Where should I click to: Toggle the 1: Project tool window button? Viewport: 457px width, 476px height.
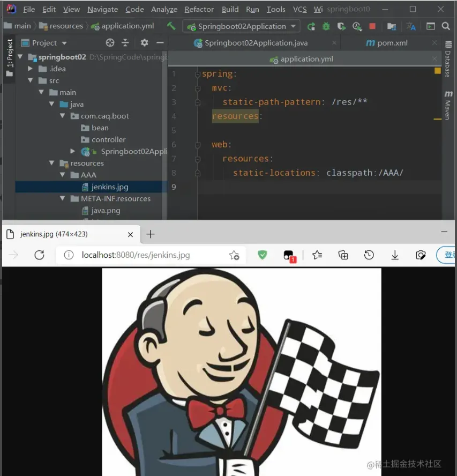[x=10, y=58]
